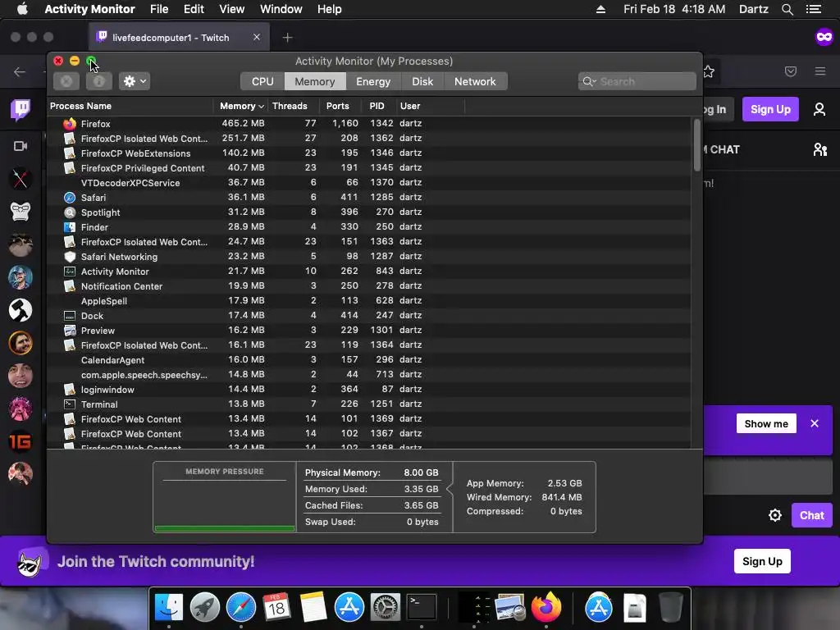Open Notes from the Dock
The image size is (840, 630).
coord(313,608)
